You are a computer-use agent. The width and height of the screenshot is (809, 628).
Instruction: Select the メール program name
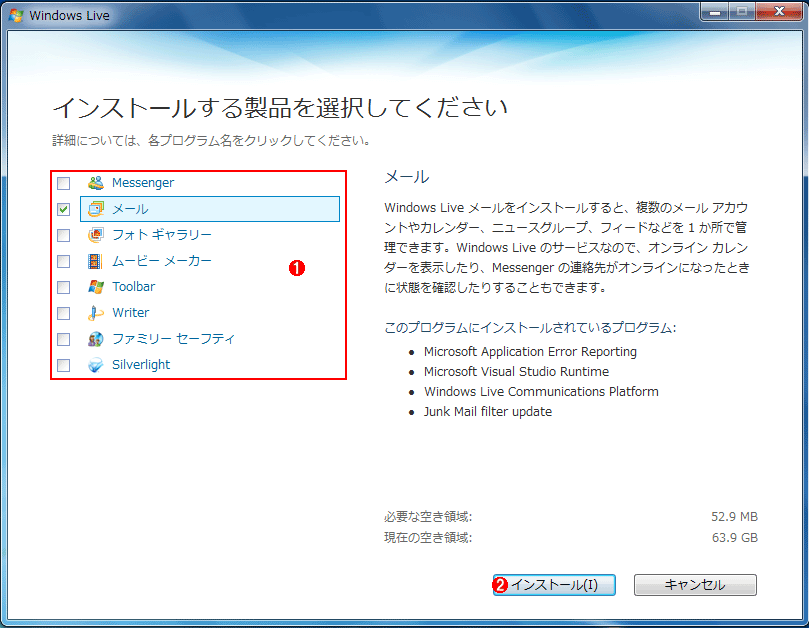point(131,209)
